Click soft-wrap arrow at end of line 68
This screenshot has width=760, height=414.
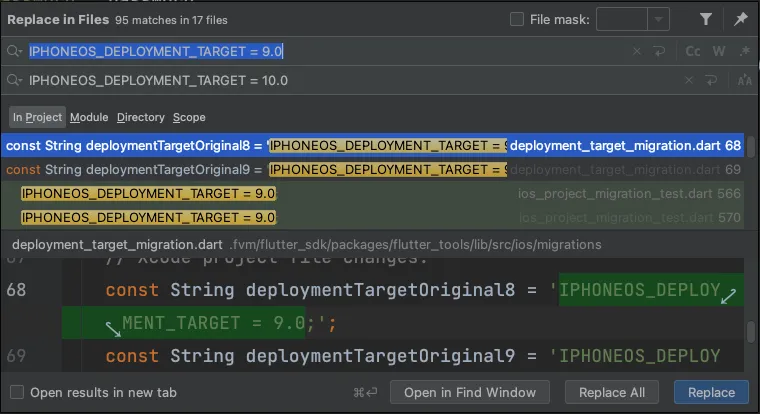[x=728, y=296]
